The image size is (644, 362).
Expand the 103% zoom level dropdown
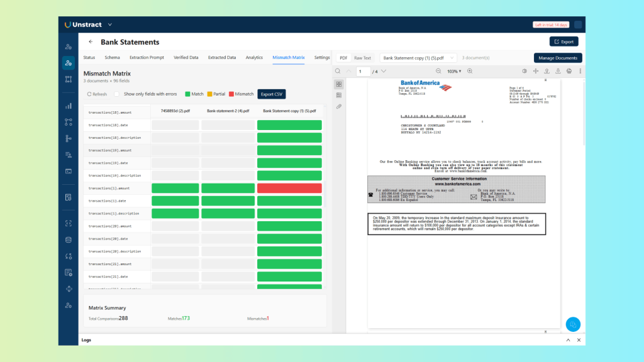455,72
